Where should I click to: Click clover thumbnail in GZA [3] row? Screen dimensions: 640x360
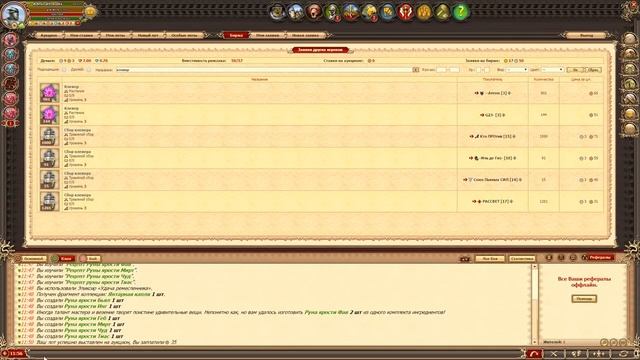tap(49, 114)
